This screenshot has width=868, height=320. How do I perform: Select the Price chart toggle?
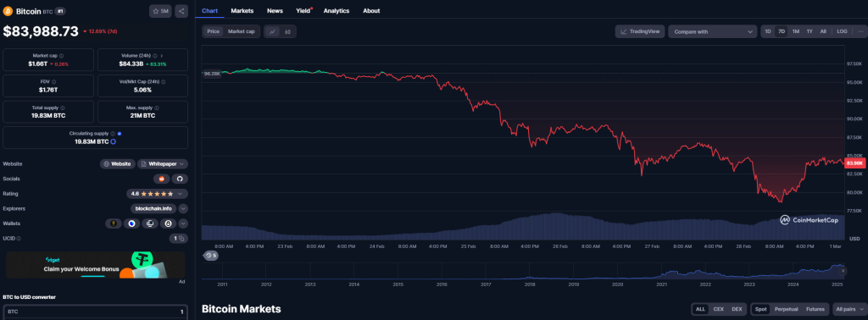(x=213, y=31)
